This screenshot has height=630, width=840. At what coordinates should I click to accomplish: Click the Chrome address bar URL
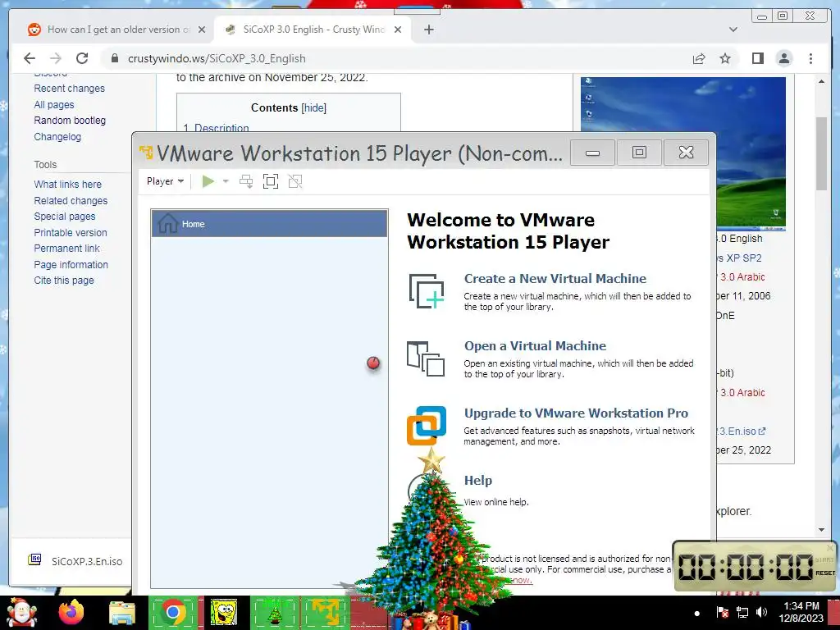click(x=217, y=58)
